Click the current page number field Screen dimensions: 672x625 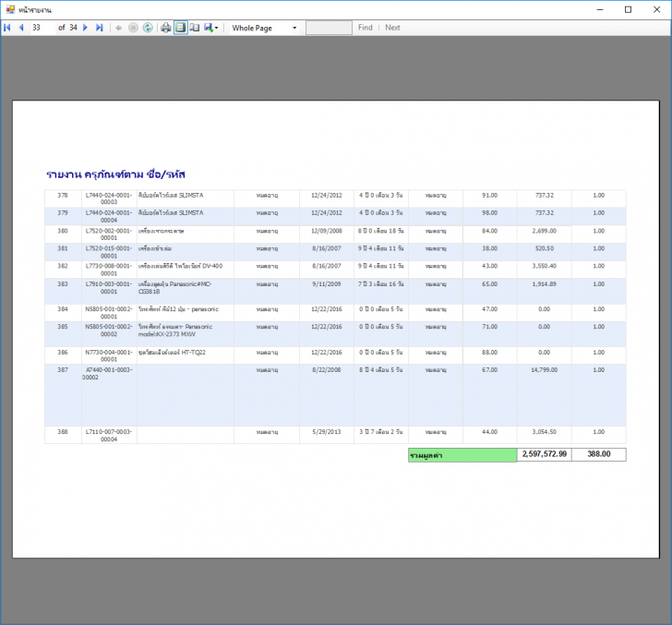click(41, 28)
